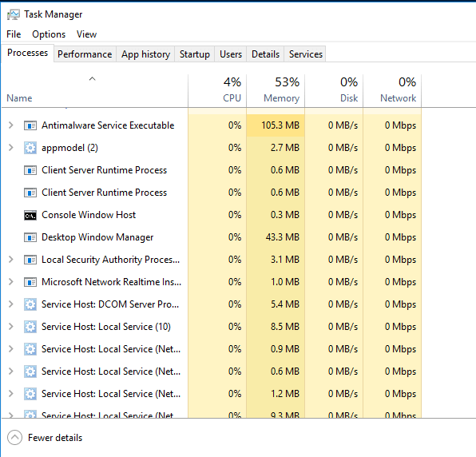The height and width of the screenshot is (457, 476).
Task: Expand the Antimalware Service Executable row
Action: pos(11,125)
